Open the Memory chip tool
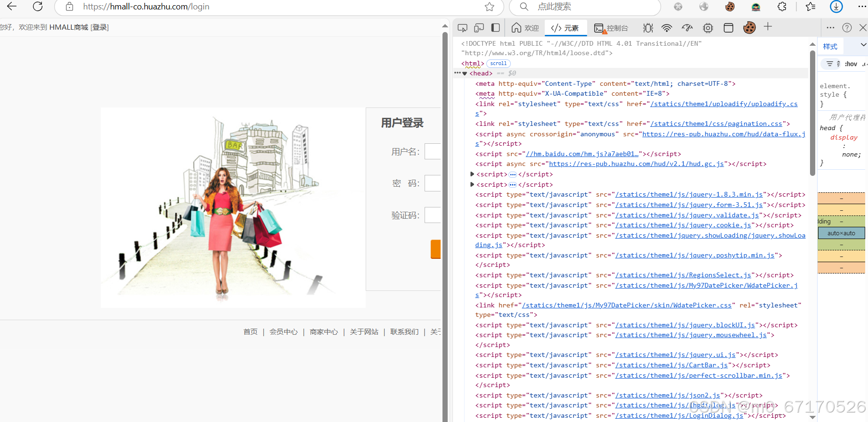 point(708,28)
